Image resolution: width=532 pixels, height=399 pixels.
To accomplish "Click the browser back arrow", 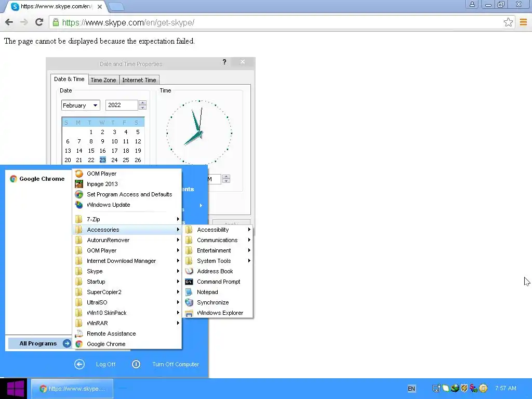I will coord(9,22).
